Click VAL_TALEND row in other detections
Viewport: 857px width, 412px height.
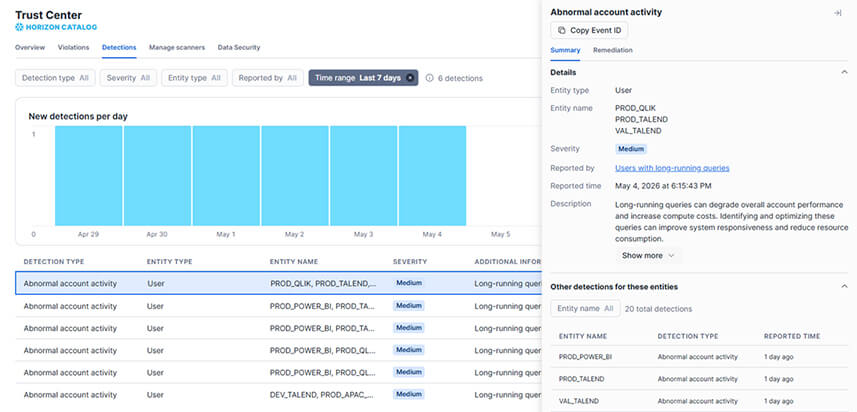[x=700, y=401]
